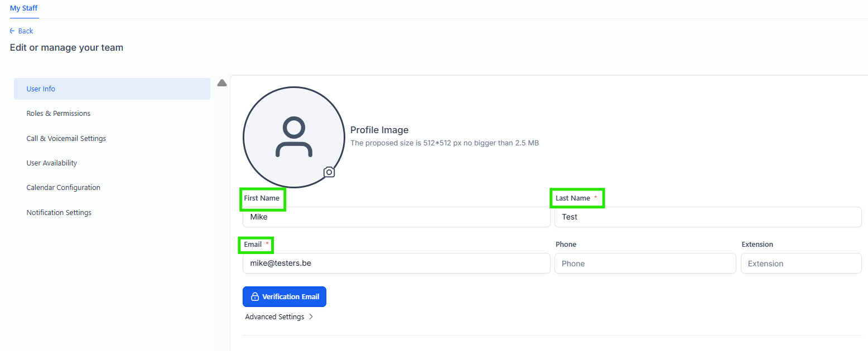Click the Profile Image heading text
The height and width of the screenshot is (351, 868).
[x=379, y=130]
